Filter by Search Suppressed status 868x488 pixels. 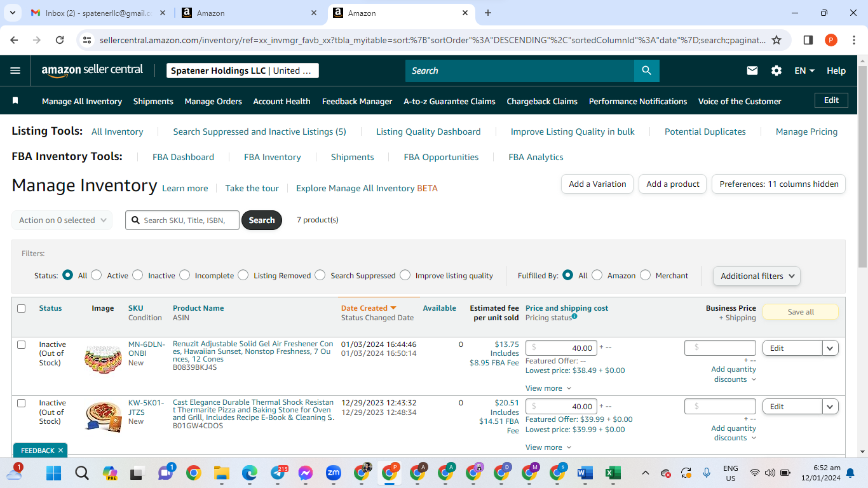[320, 275]
